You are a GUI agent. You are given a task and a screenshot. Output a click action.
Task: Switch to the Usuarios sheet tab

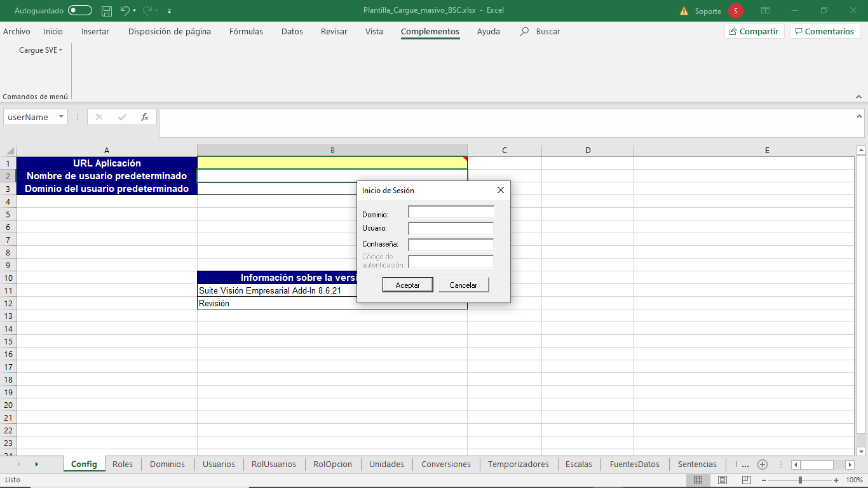point(219,464)
